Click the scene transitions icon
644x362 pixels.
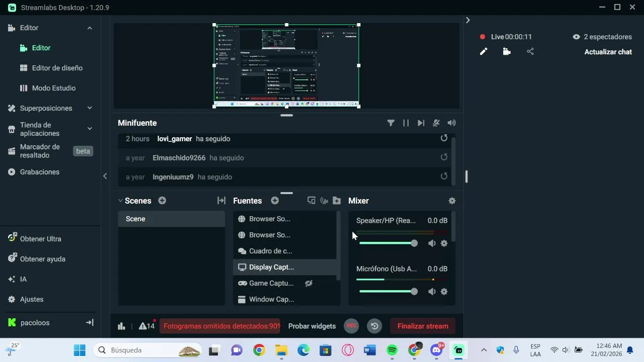[x=221, y=201]
